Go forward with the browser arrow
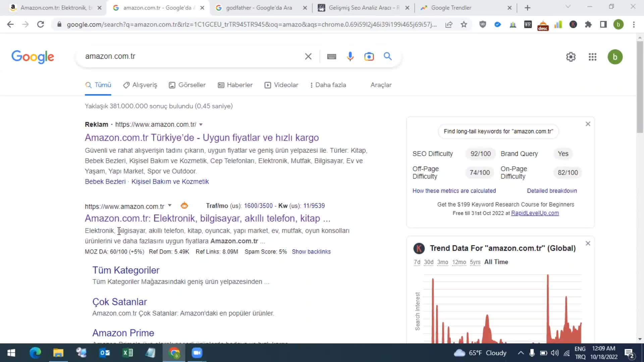The width and height of the screenshot is (644, 362). [x=25, y=25]
